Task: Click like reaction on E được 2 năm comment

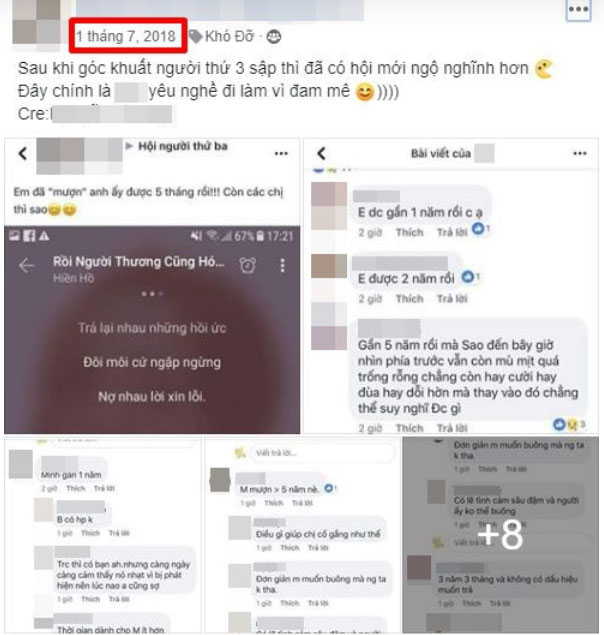Action: point(468,277)
